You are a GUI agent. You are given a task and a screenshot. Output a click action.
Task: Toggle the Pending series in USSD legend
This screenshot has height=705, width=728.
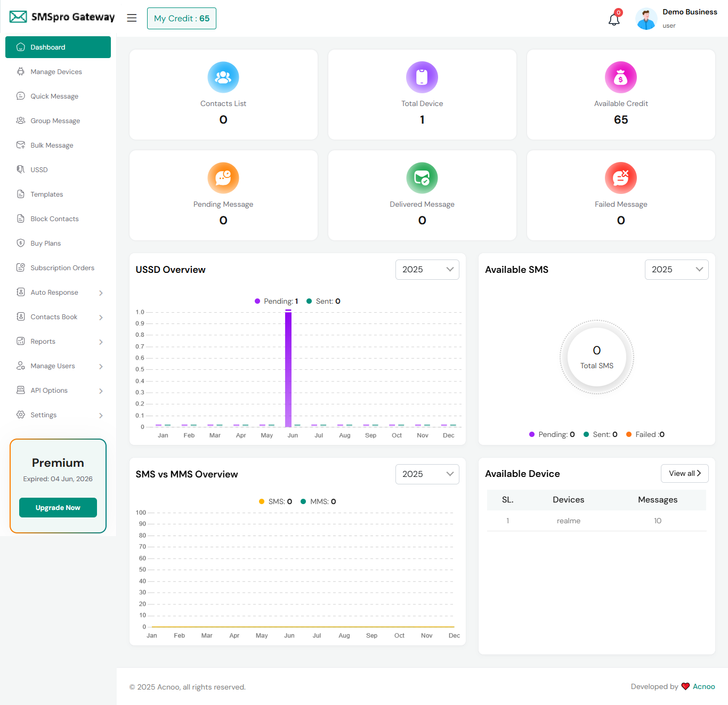tap(277, 301)
